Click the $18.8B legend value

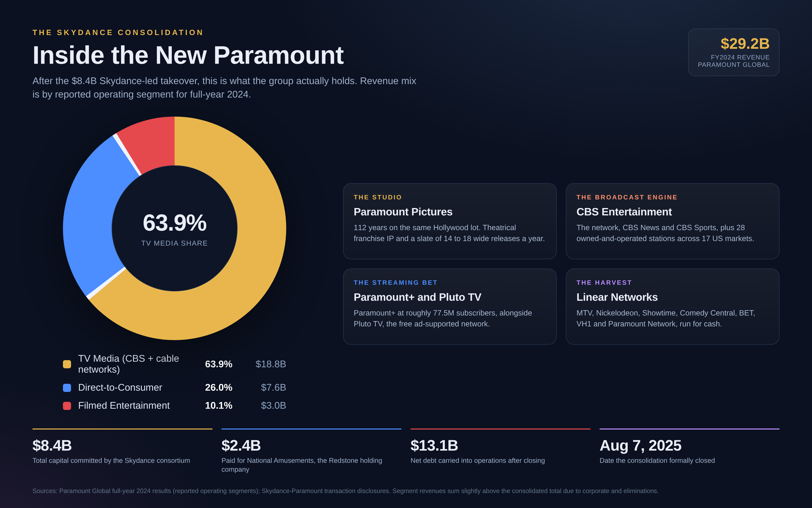click(271, 364)
